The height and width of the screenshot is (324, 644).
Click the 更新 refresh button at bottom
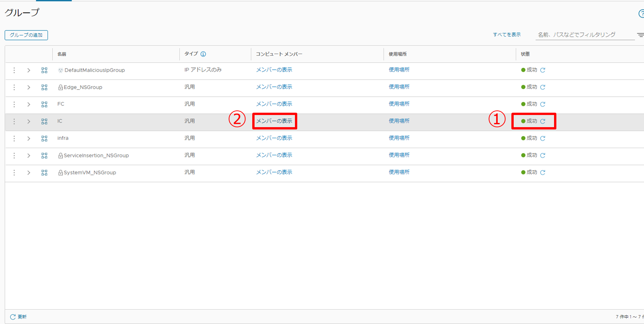pyautogui.click(x=18, y=317)
